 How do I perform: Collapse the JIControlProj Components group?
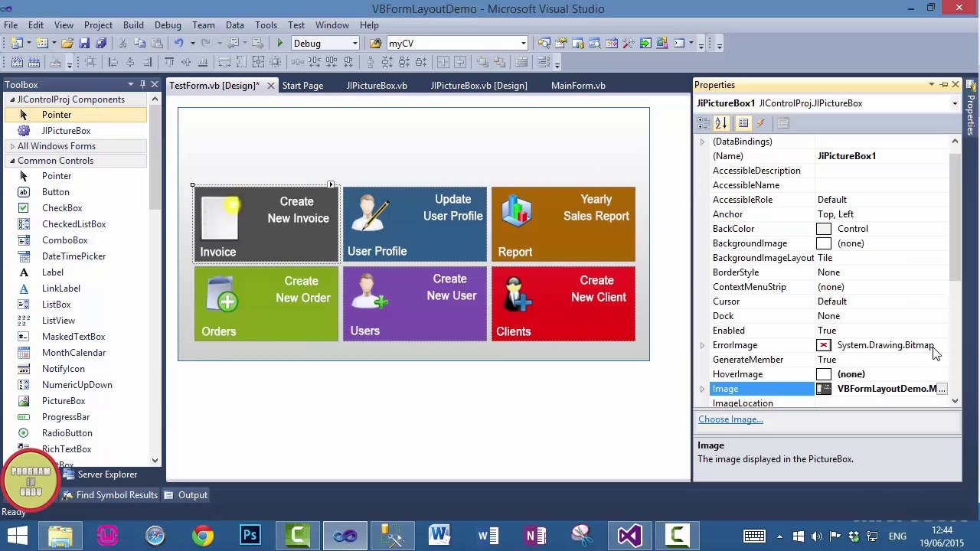click(x=12, y=99)
